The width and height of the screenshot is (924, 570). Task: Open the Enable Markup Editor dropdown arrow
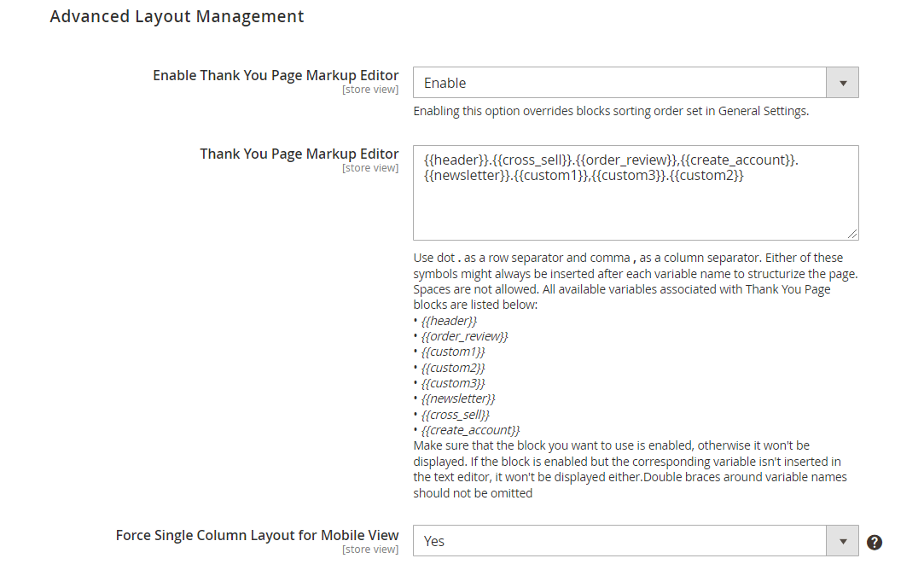843,83
